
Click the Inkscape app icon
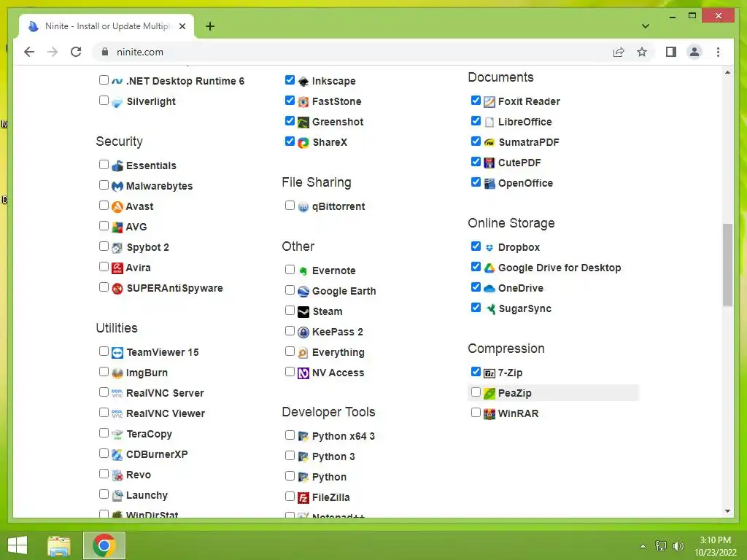[x=303, y=82]
